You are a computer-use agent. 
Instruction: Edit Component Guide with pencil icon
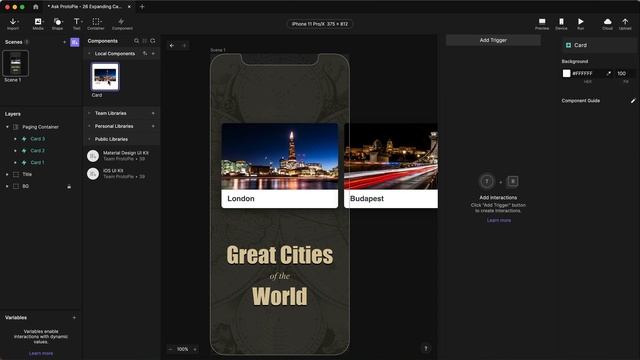click(633, 101)
